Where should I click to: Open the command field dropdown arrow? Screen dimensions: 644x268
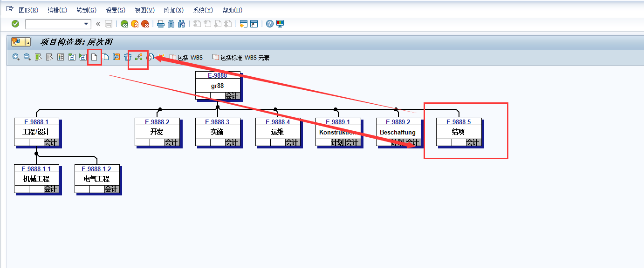pyautogui.click(x=86, y=24)
